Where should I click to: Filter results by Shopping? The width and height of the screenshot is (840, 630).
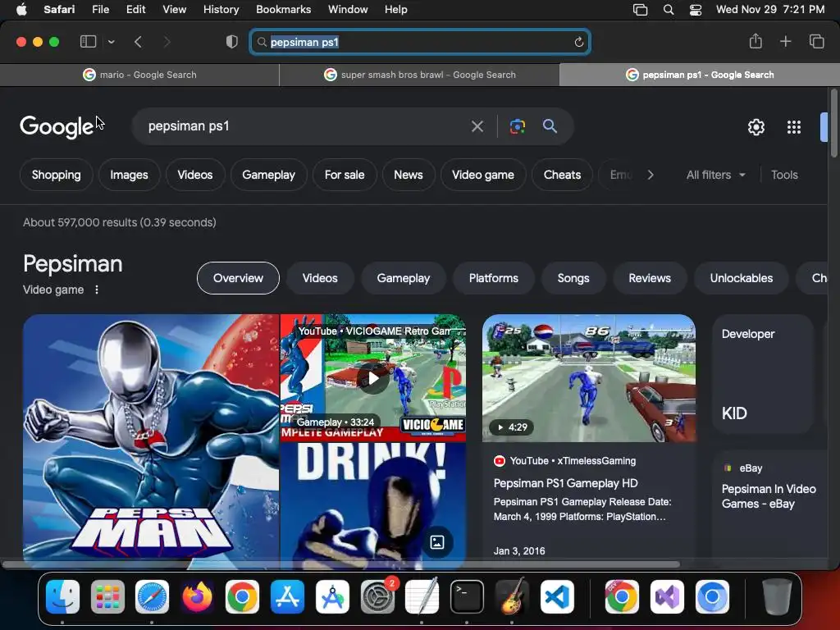click(x=57, y=175)
